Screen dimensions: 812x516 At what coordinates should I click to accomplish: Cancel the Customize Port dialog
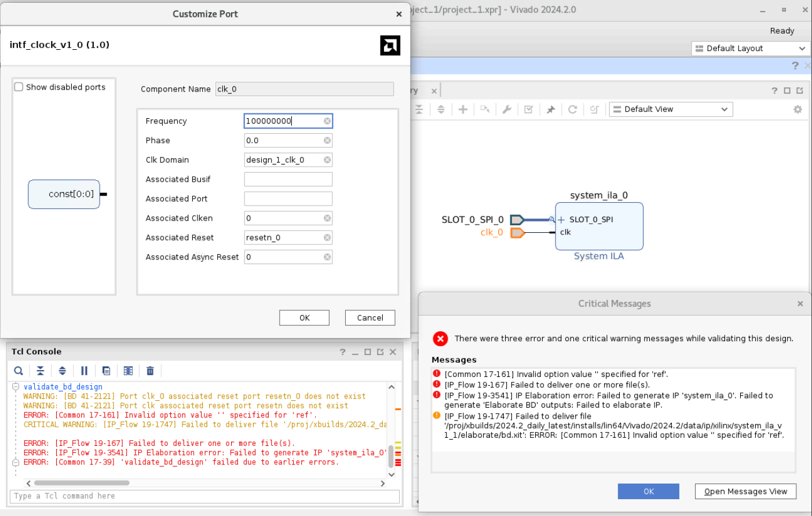click(370, 318)
